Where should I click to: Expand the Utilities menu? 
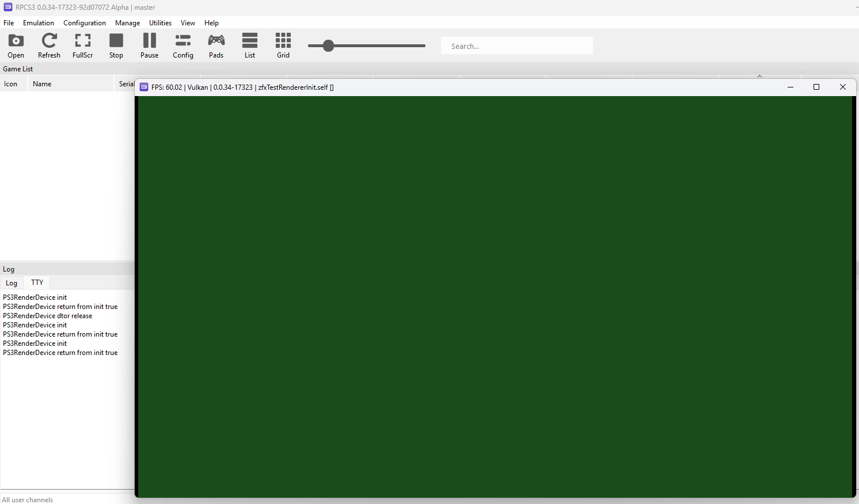160,23
